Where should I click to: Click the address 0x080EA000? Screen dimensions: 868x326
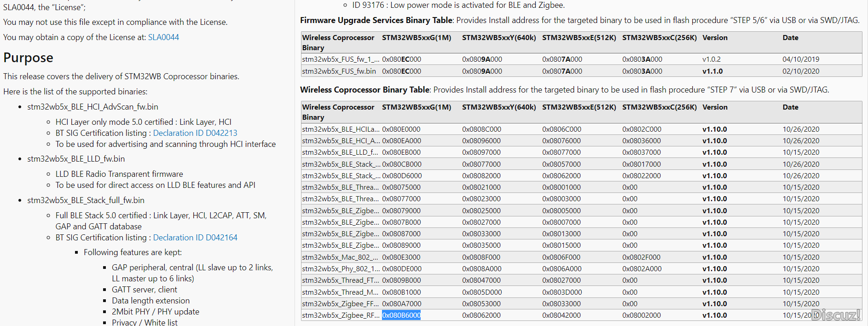coord(401,141)
